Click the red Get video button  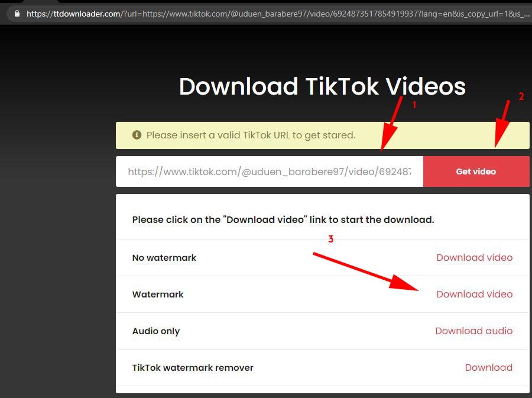pos(476,172)
